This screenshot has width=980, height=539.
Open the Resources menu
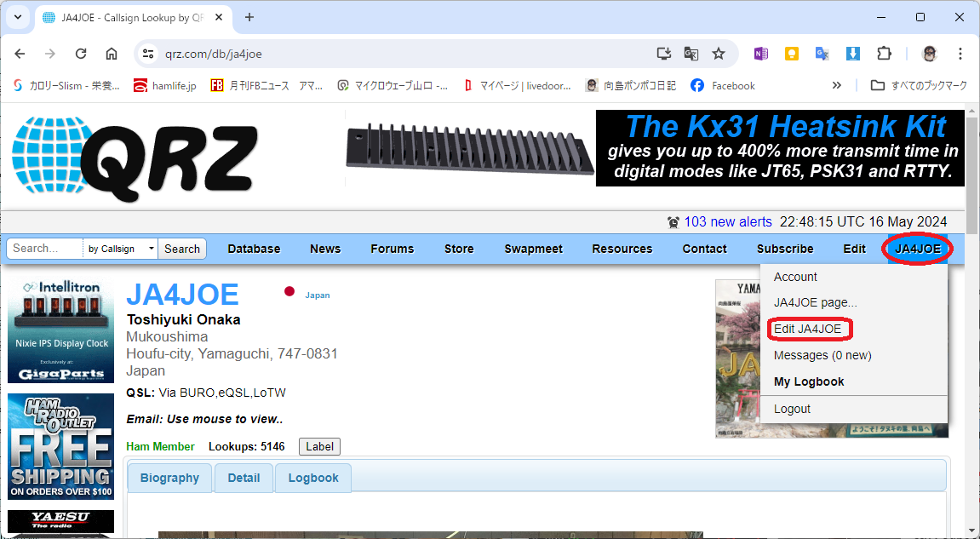(x=622, y=249)
